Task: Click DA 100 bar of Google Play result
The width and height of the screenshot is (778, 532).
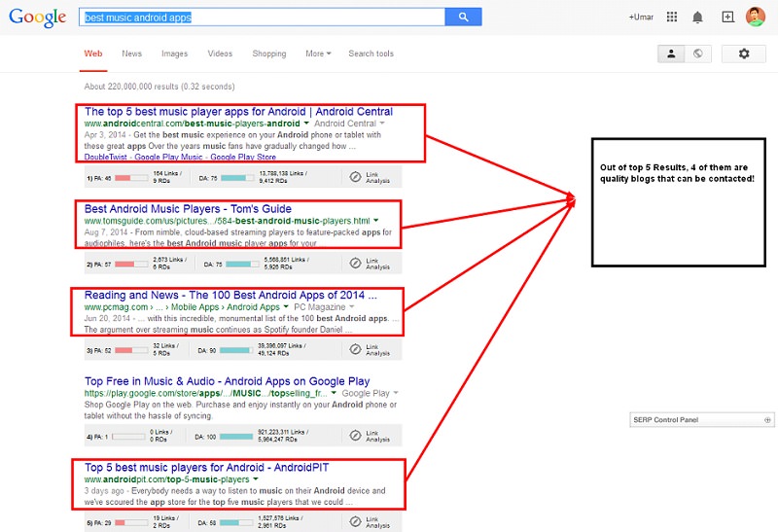Action: tap(236, 437)
